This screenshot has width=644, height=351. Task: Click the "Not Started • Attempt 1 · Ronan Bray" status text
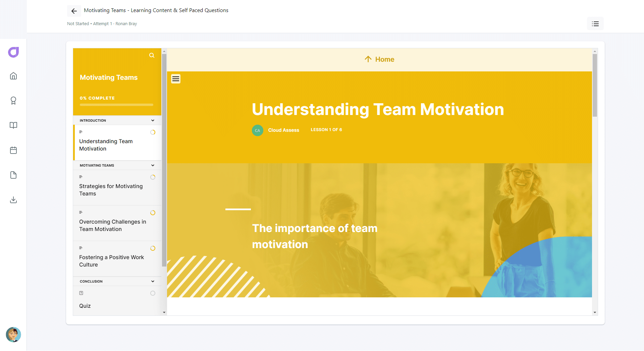(x=102, y=24)
